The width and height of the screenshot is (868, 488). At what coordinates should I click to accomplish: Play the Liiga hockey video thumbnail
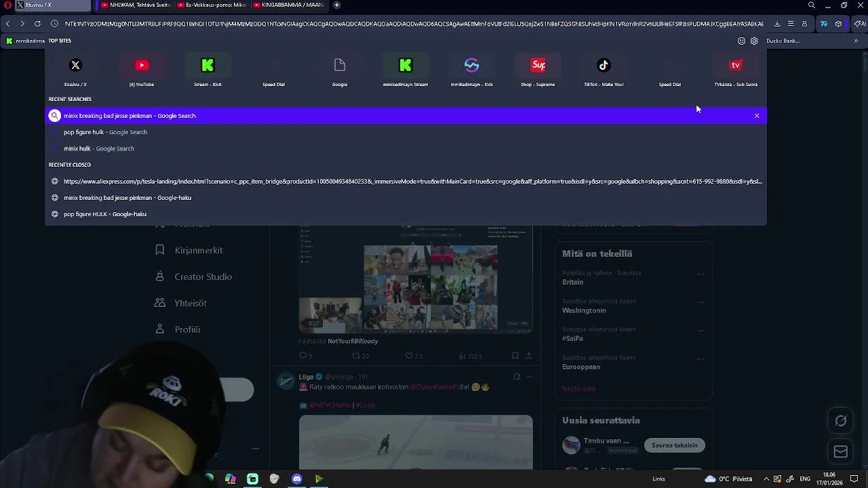[x=416, y=442]
